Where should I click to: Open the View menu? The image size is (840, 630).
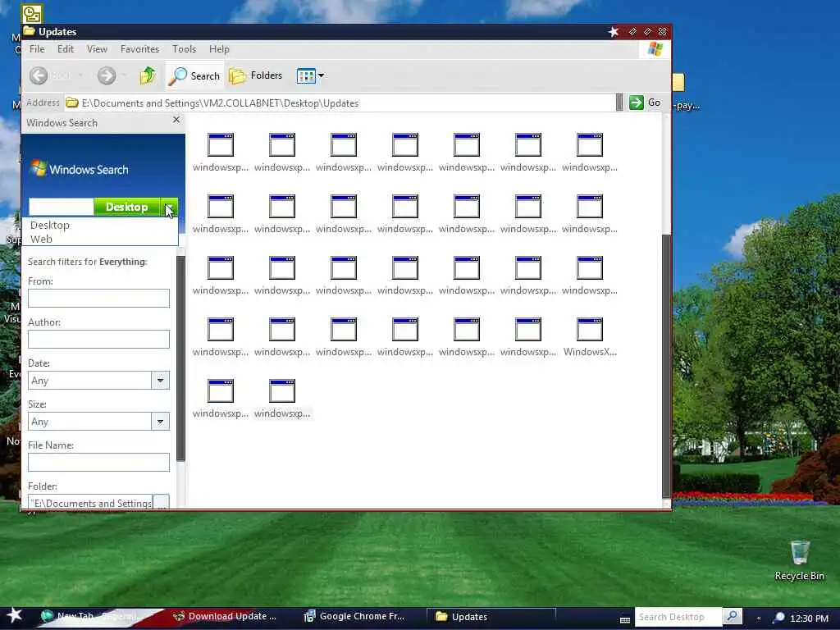coord(97,48)
